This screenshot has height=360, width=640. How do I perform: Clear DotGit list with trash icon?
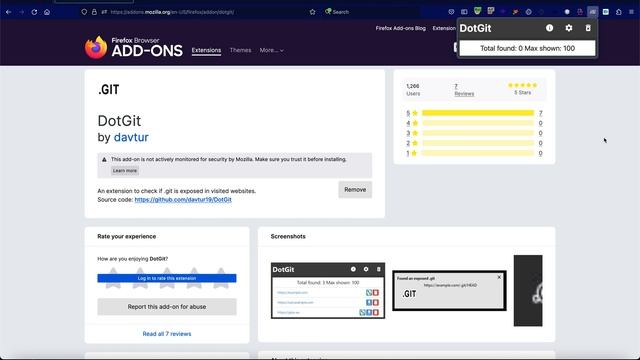pos(588,28)
